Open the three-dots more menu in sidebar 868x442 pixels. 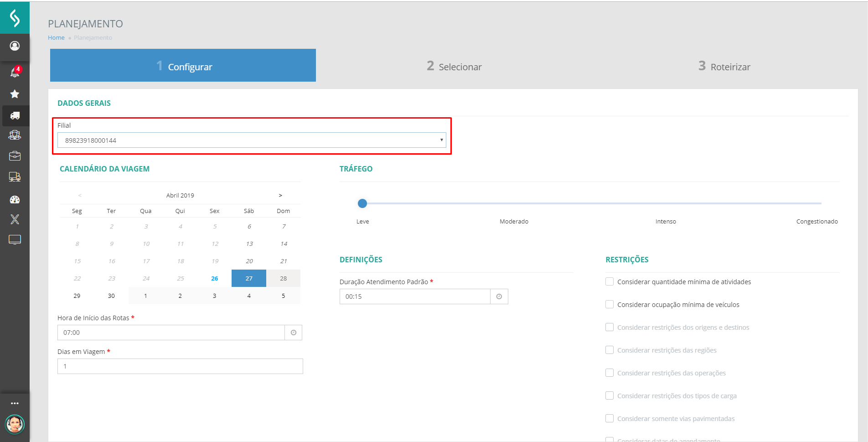15,403
